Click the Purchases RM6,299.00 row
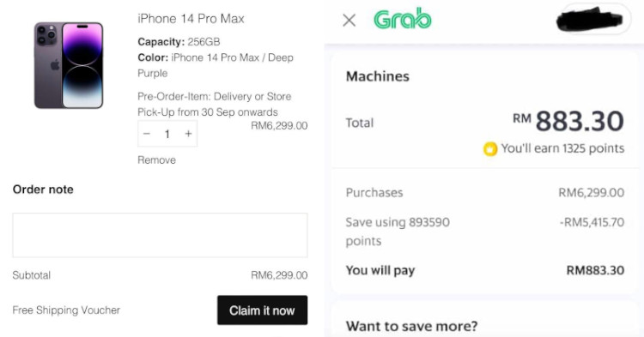Screen dimensions: 644x337 [485, 193]
